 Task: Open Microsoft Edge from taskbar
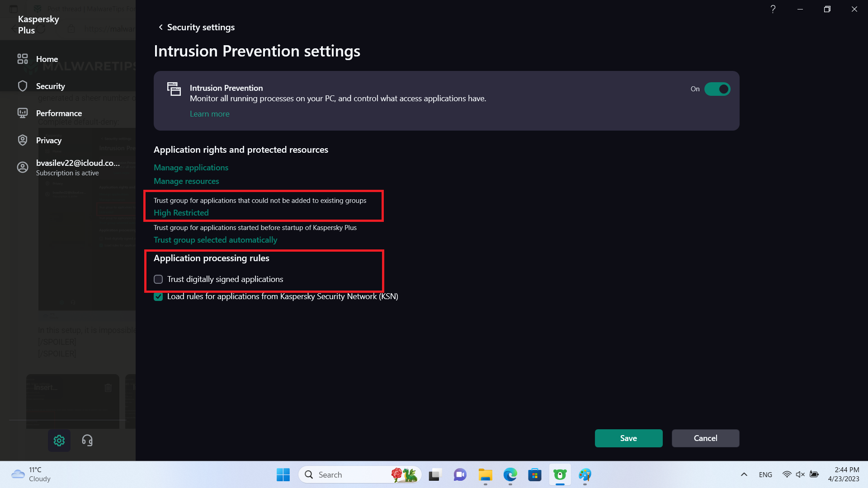click(510, 475)
